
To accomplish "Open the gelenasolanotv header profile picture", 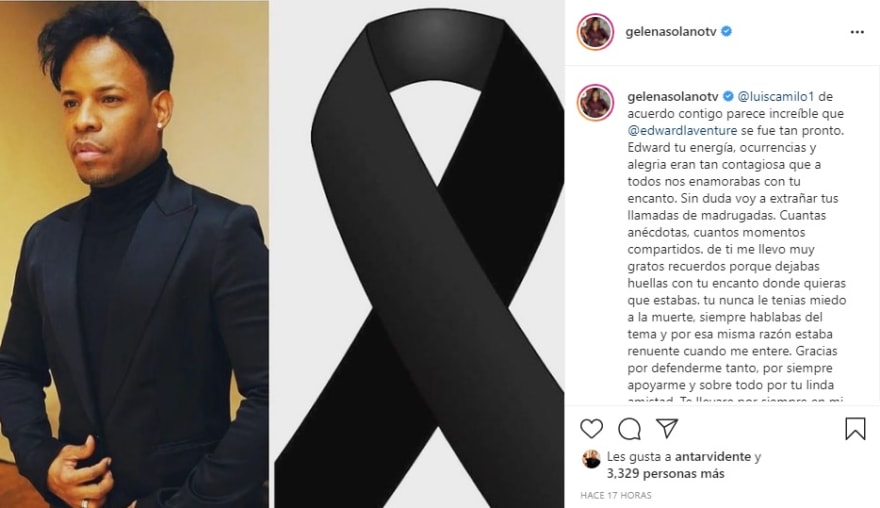I will point(595,32).
